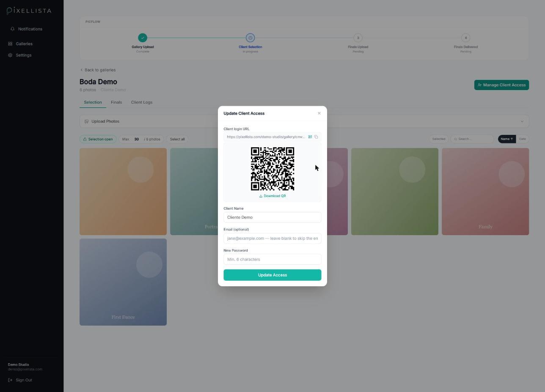The width and height of the screenshot is (545, 392).
Task: Focus the Client Name input field
Action: [x=272, y=217]
